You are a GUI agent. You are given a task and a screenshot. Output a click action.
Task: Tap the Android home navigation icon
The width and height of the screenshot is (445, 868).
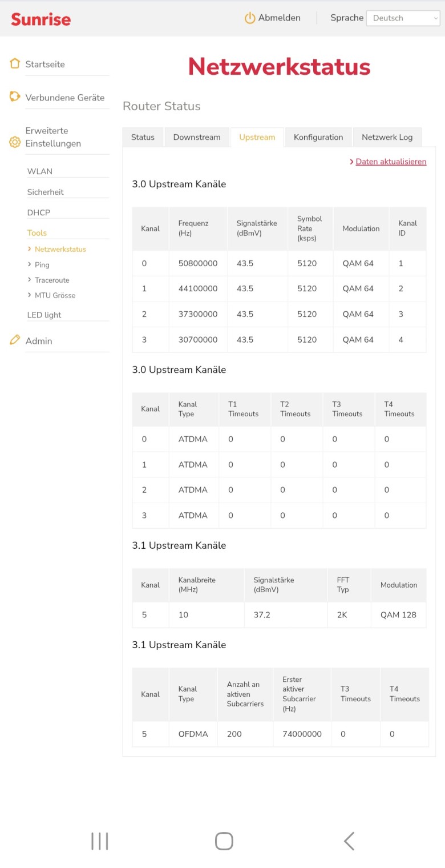coord(224,841)
